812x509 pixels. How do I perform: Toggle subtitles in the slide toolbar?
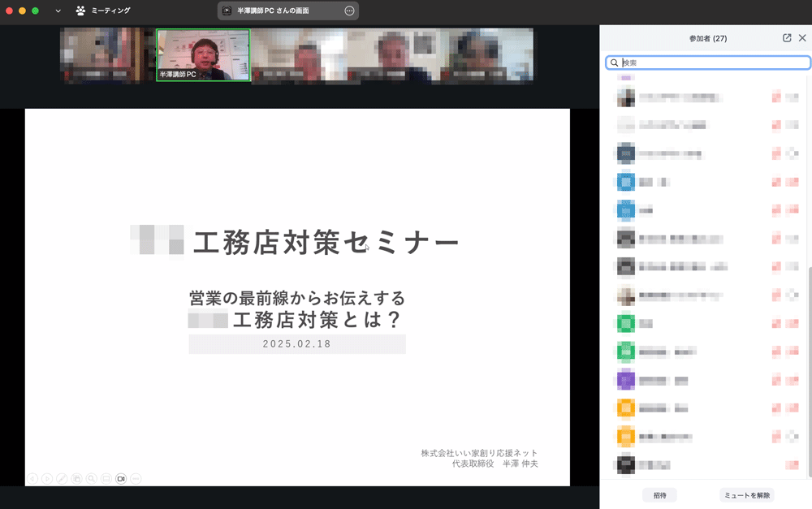(106, 479)
